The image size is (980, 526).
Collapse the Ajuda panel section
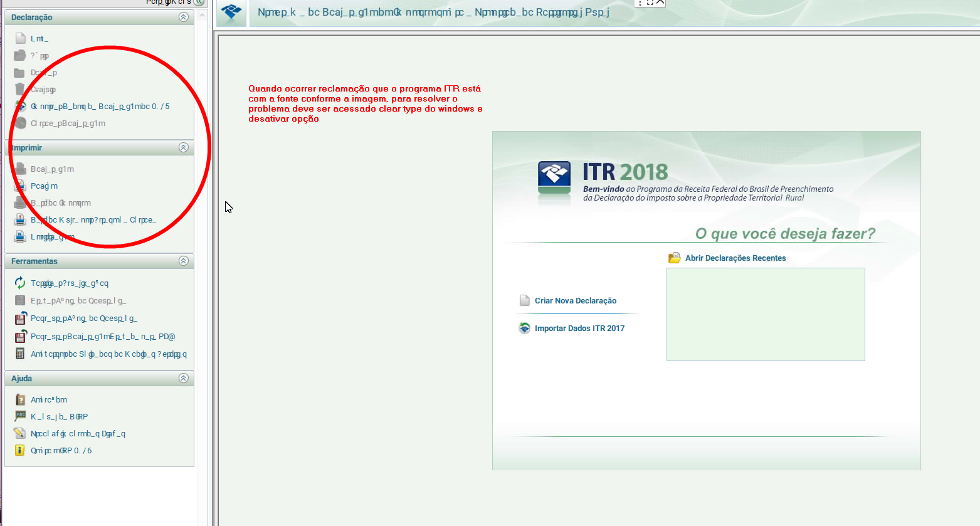(x=183, y=378)
